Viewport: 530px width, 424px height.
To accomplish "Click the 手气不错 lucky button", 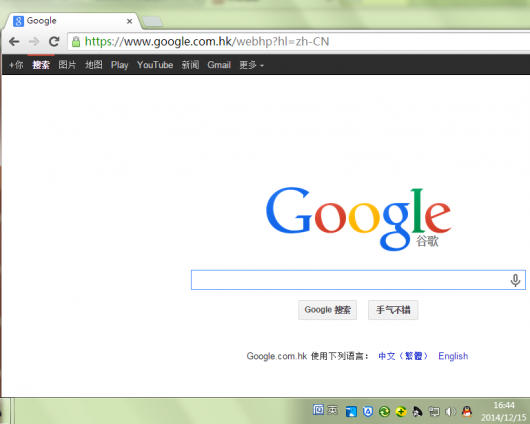I will 393,310.
